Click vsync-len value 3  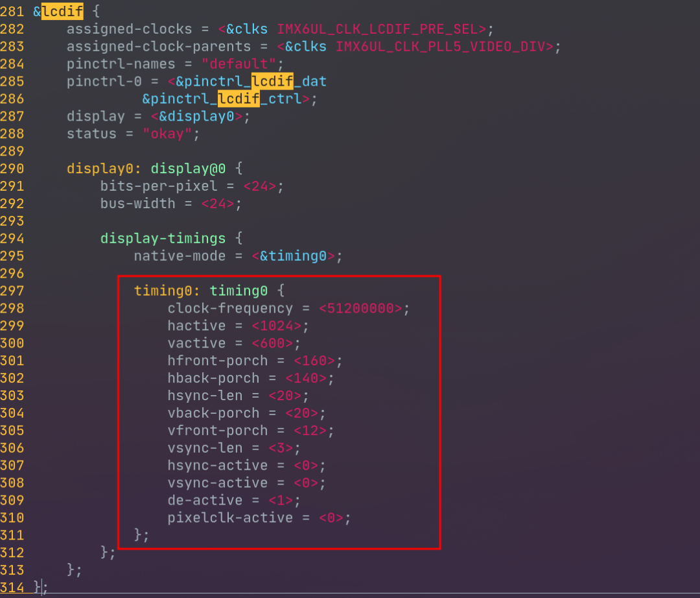(281, 448)
